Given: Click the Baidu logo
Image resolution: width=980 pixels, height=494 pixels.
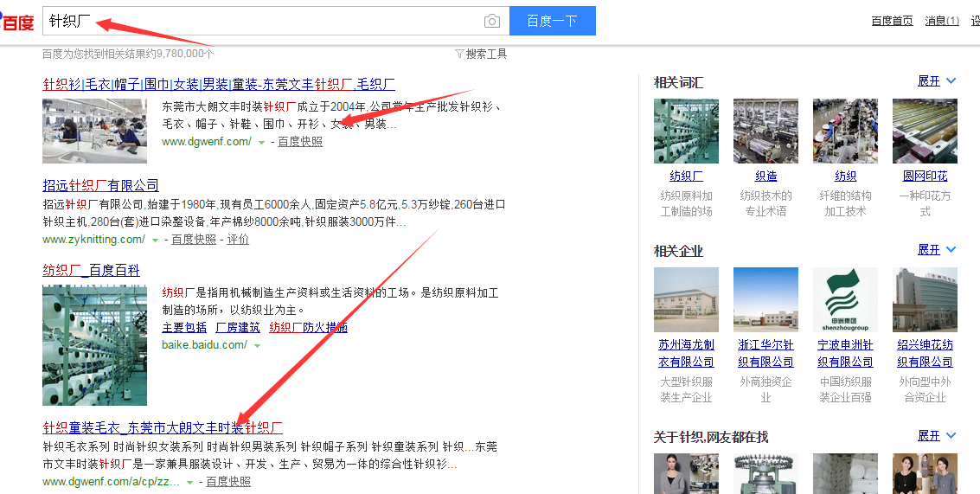Looking at the screenshot, I should click(17, 20).
